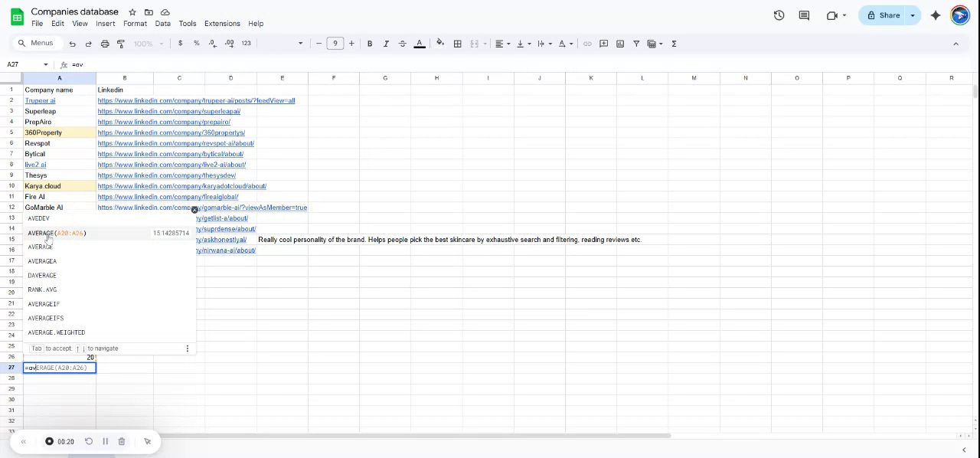980x458 pixels.
Task: Select the Paint format tool
Action: [121, 44]
